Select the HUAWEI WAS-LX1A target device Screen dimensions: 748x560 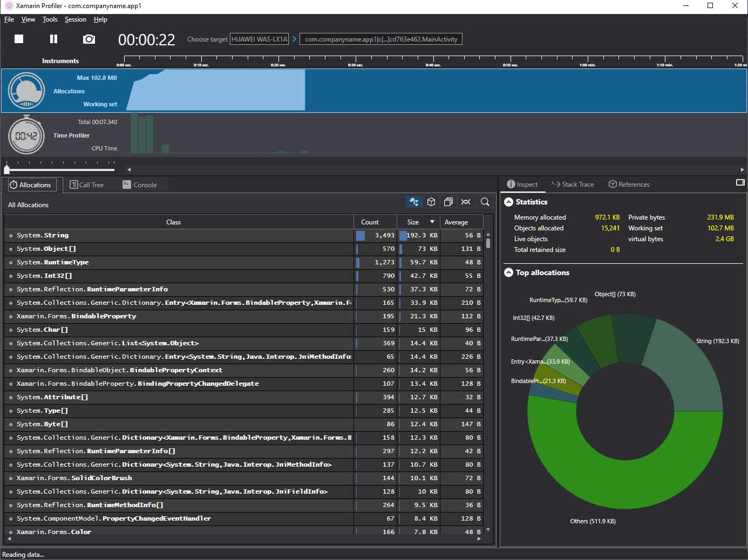pos(260,39)
